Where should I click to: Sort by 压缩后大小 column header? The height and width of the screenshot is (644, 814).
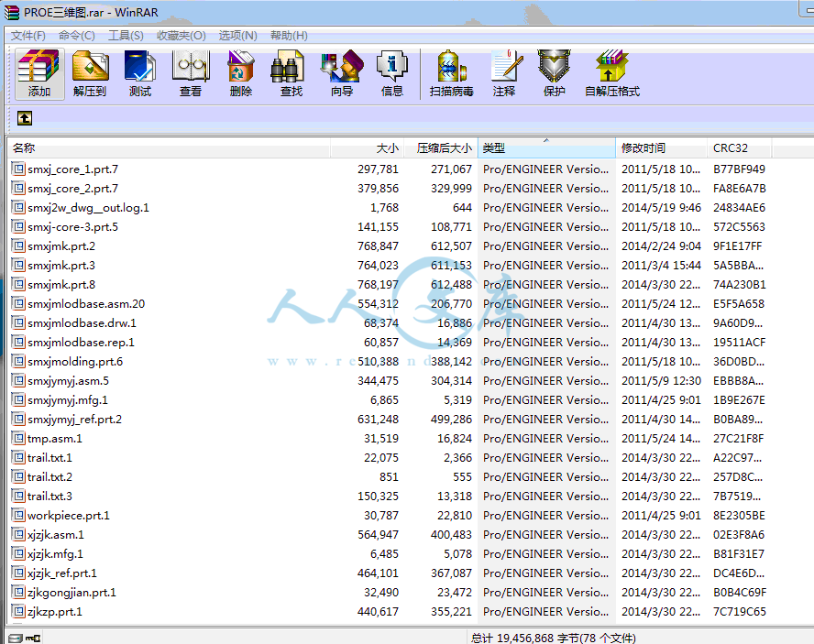click(x=440, y=147)
